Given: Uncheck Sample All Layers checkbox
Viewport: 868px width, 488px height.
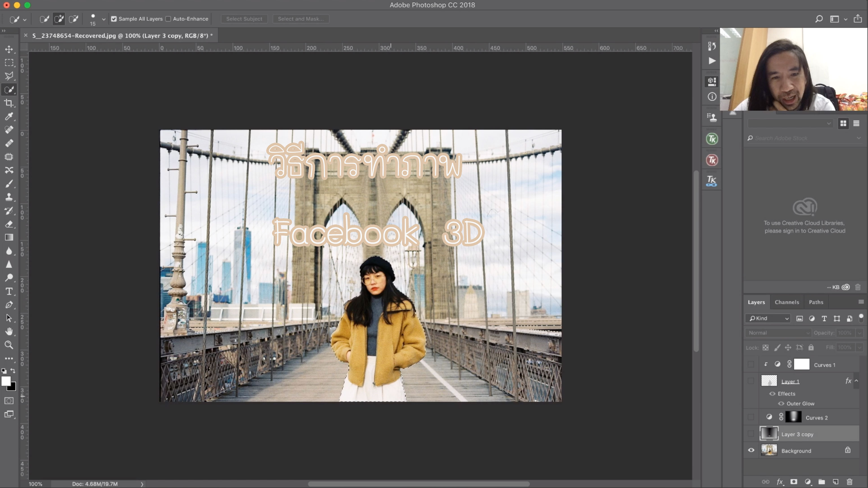Looking at the screenshot, I should click(x=114, y=19).
